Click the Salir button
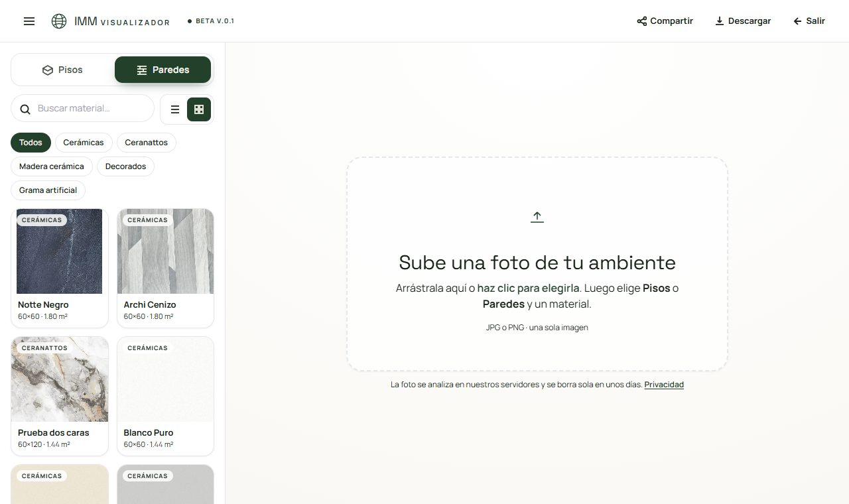 point(809,21)
